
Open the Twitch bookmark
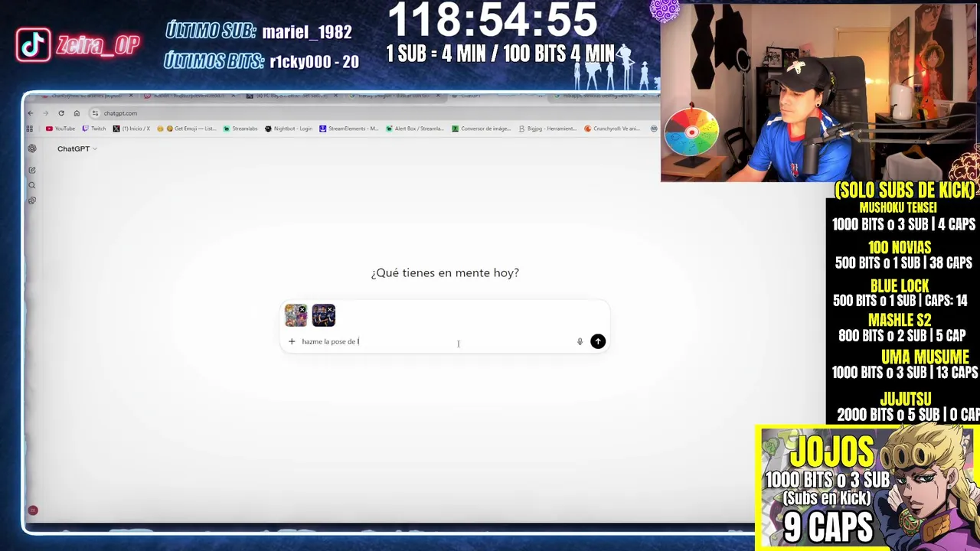point(94,129)
